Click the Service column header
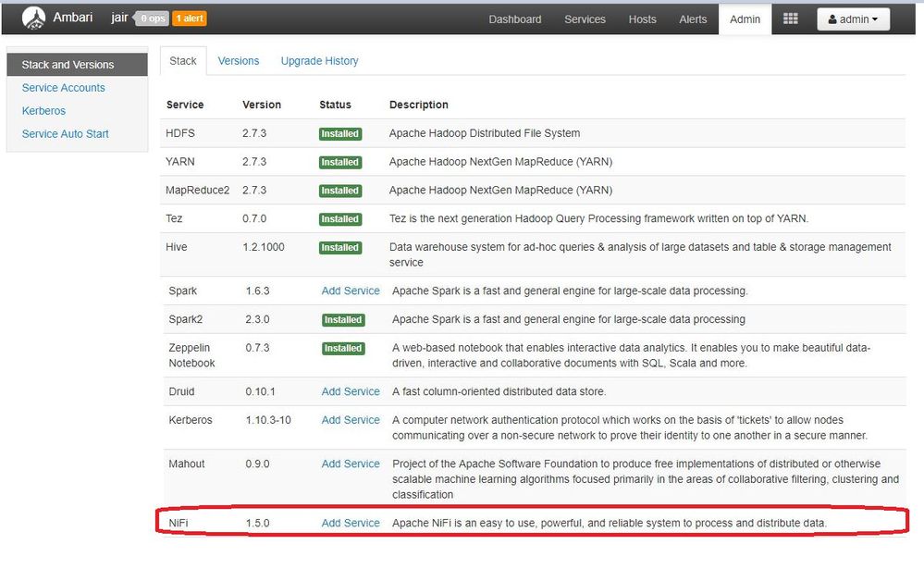924x569 pixels. tap(185, 105)
